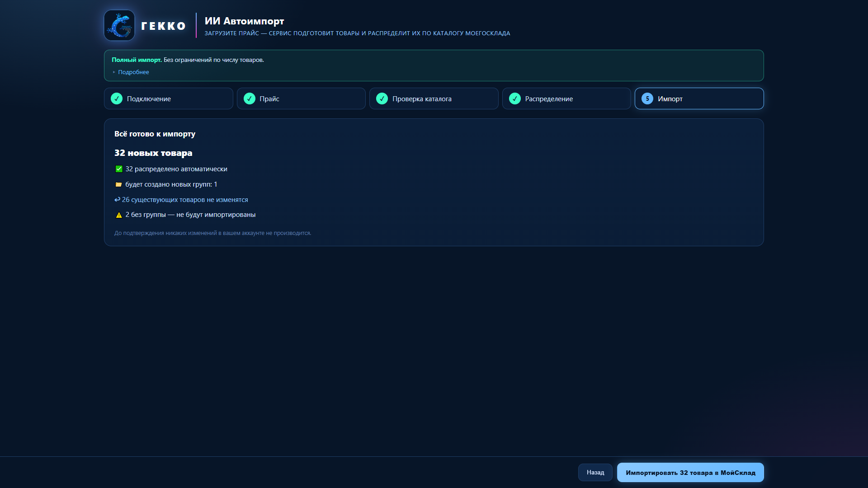Click the 32 новых товара heading

[x=153, y=153]
